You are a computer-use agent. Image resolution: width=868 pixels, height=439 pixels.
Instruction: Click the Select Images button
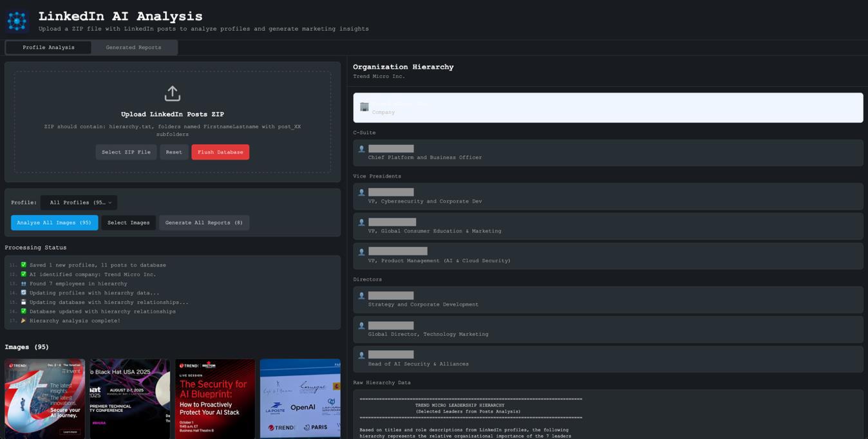[x=128, y=223]
